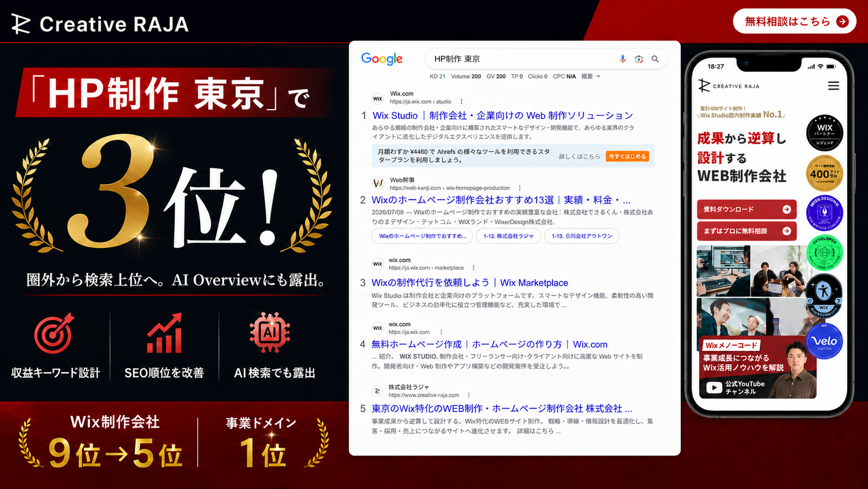The height and width of the screenshot is (489, 868).
Task: Expand the 概要 dropdown
Action: [x=591, y=76]
